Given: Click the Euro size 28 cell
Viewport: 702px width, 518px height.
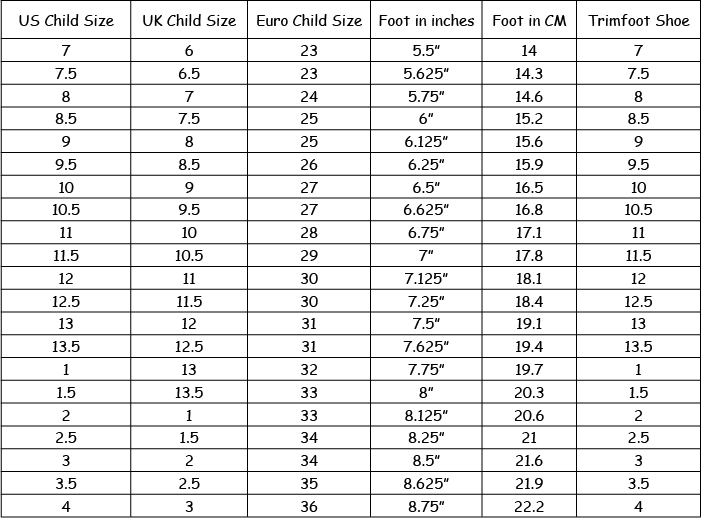Looking at the screenshot, I should 309,233.
